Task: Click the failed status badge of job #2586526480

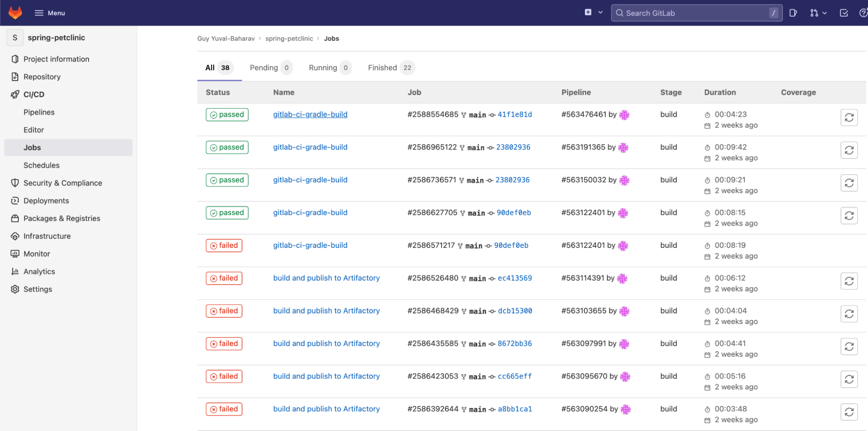Action: pos(224,278)
